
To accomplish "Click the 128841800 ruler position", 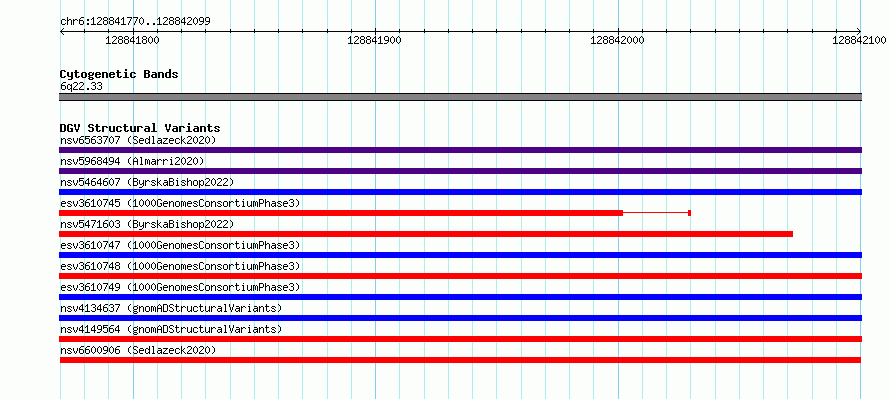I will pos(133,40).
